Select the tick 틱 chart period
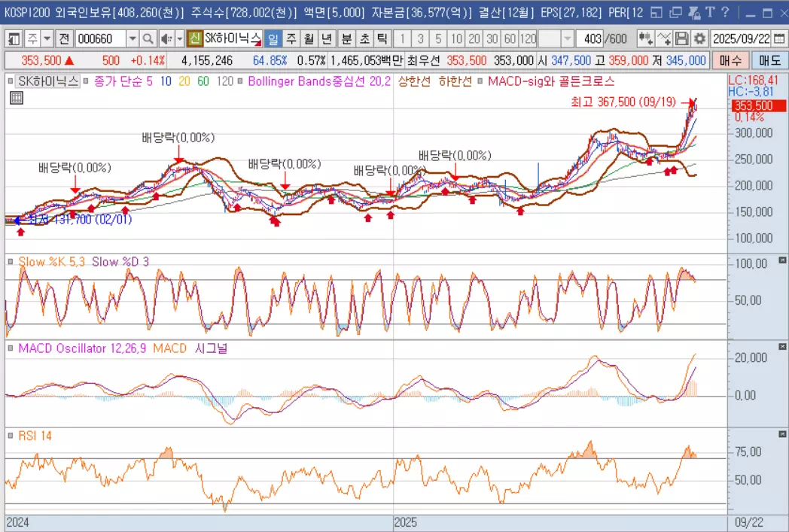The height and width of the screenshot is (532, 789). click(x=382, y=38)
